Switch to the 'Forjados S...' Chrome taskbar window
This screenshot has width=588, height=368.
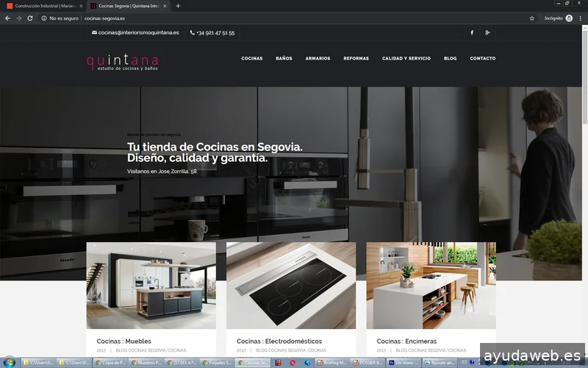pos(218,362)
